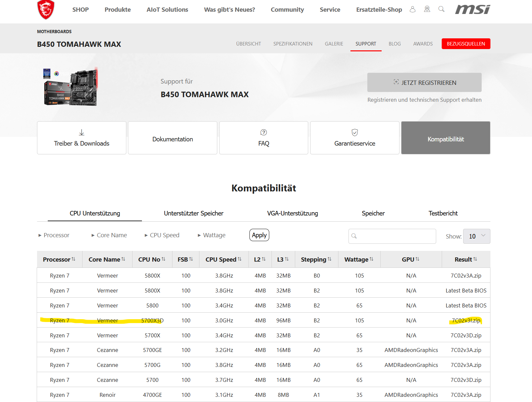Switch to AWARDS tab

coord(423,44)
